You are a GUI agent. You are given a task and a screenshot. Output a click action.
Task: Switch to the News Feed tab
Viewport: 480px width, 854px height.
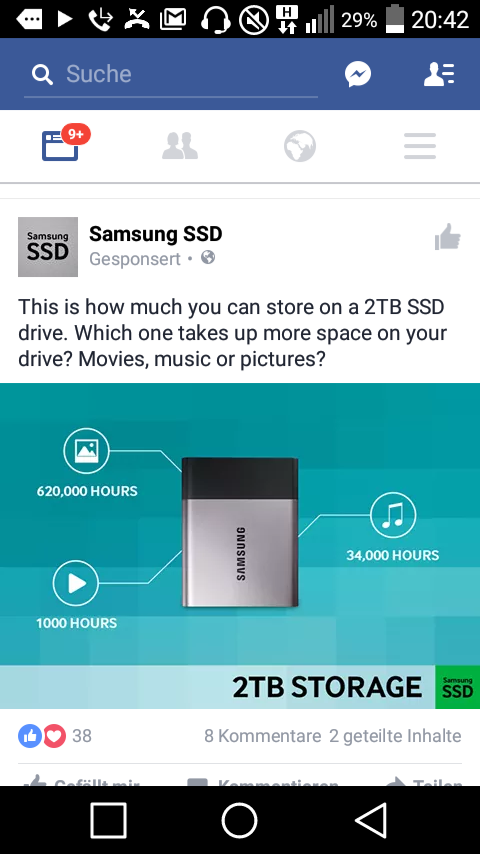60,146
